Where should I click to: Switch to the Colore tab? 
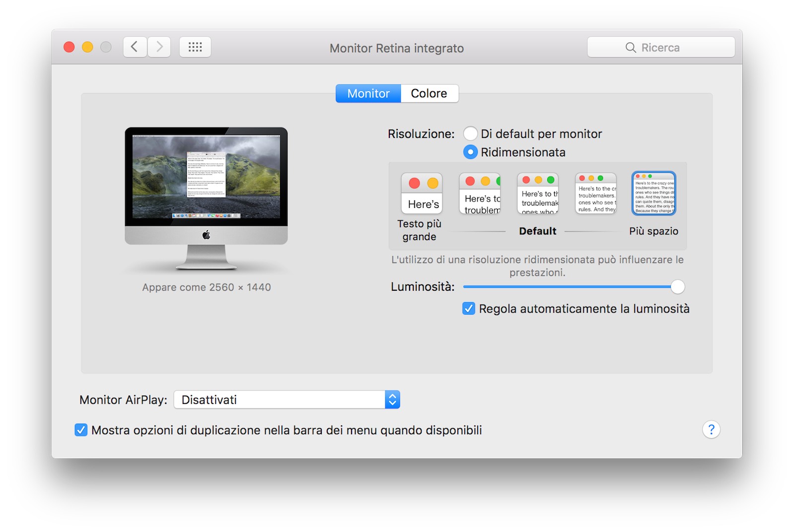430,93
